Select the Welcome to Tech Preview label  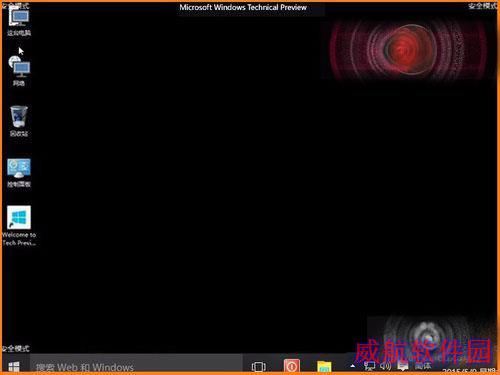(x=19, y=239)
